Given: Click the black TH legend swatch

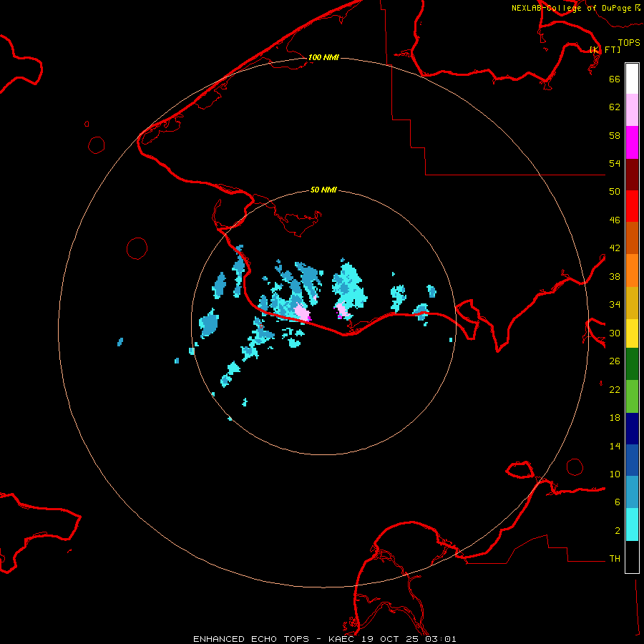Looking at the screenshot, I should [x=632, y=557].
